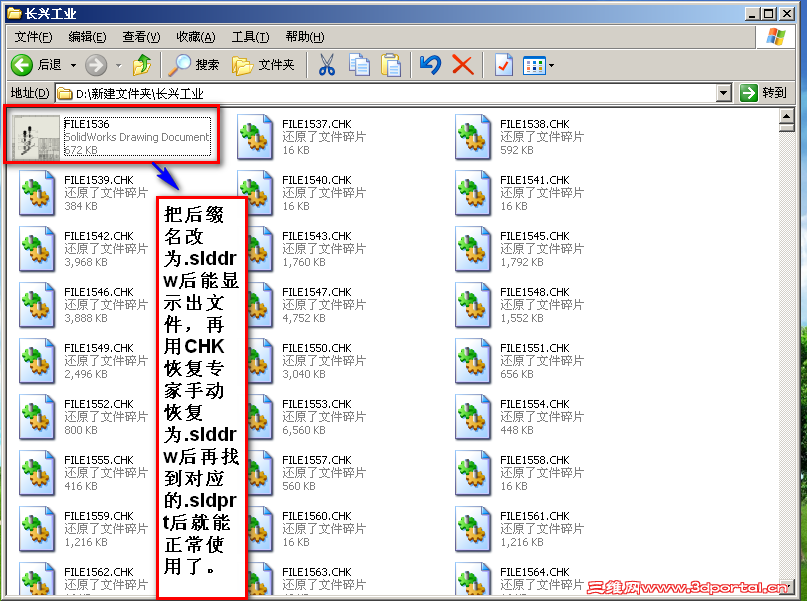Open the Edit (编辑) menu
This screenshot has width=807, height=601.
point(87,37)
